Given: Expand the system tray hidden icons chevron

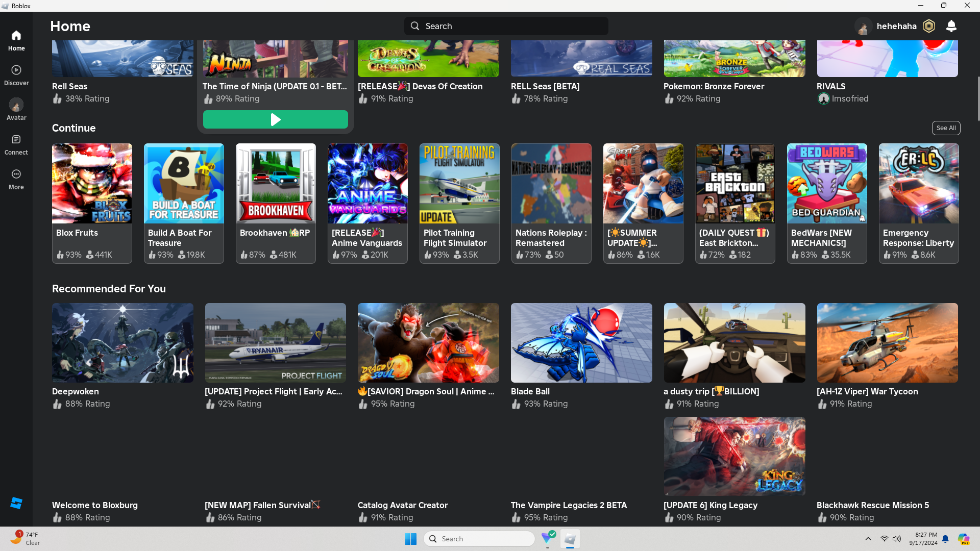Looking at the screenshot, I should point(868,539).
